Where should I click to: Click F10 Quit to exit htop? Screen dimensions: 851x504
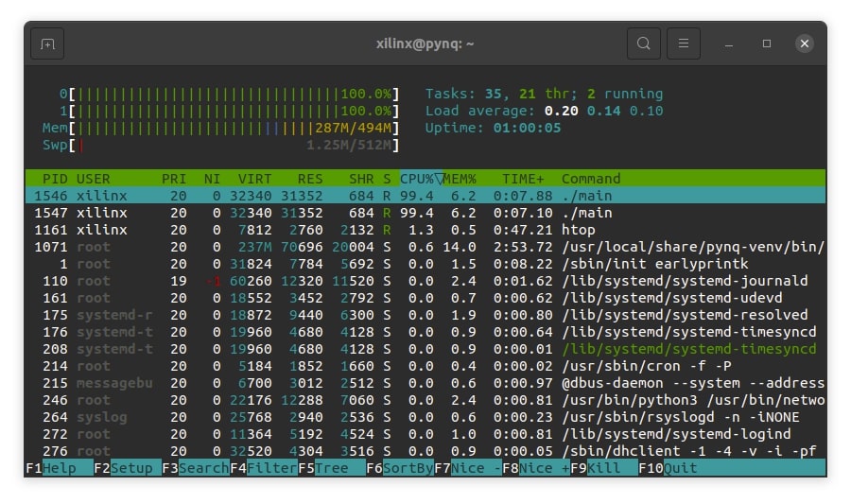click(669, 468)
